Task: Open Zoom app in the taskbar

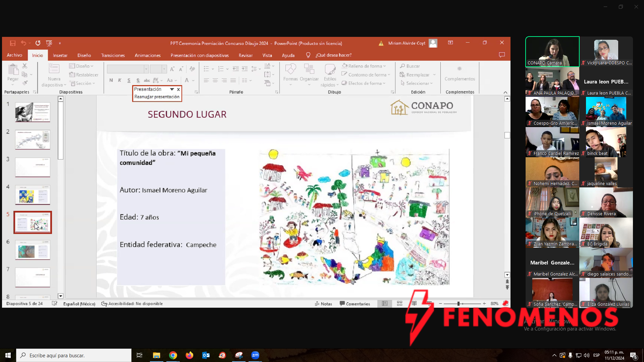Action: coord(255,355)
